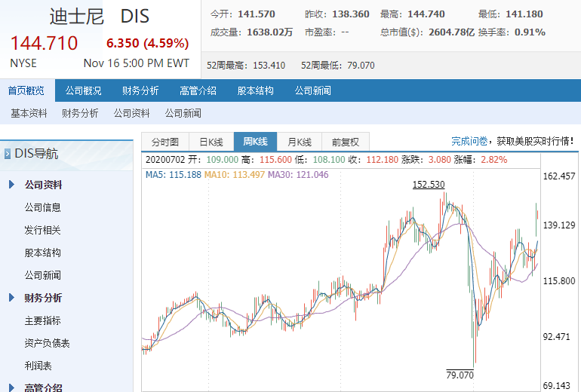Click the MA5: 115.188 indicator label

[x=173, y=174]
